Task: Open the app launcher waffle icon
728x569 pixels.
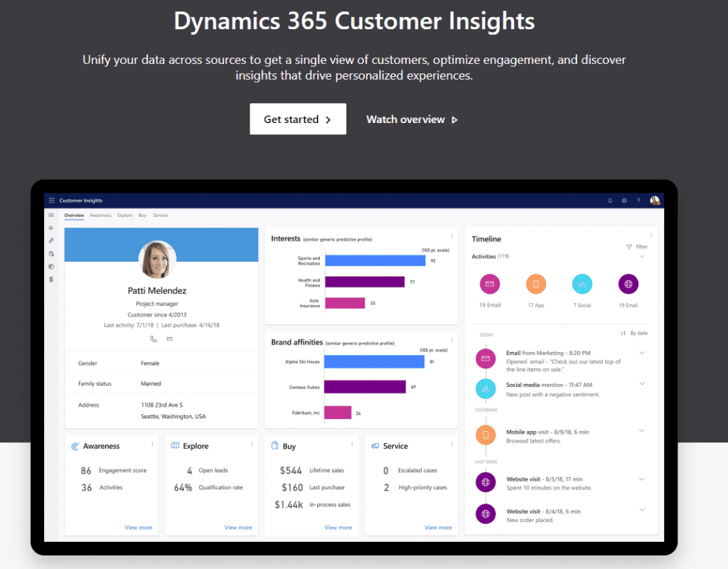Action: [x=52, y=201]
